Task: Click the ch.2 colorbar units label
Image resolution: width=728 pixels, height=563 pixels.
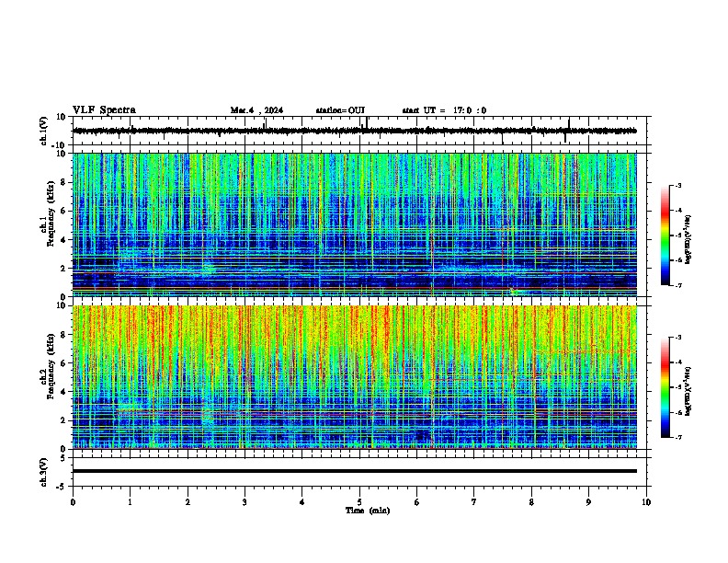Action: 688,391
